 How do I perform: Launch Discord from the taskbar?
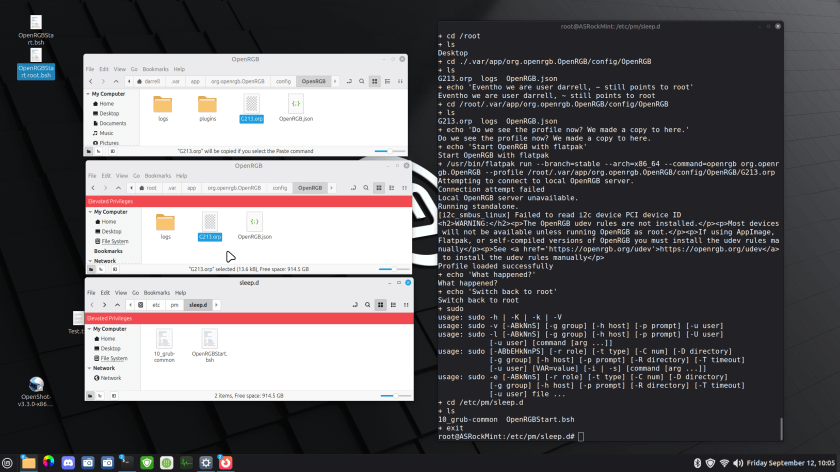click(67, 462)
